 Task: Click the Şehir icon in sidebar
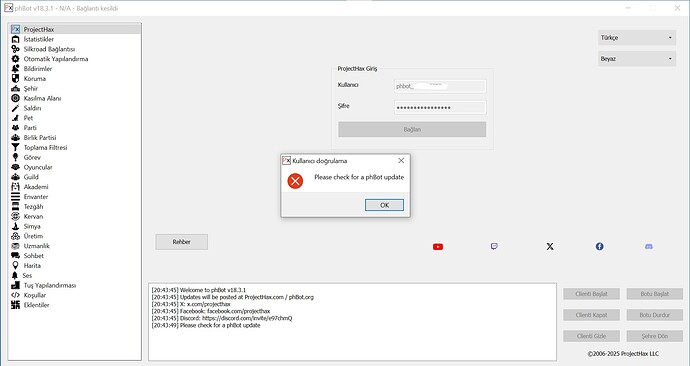15,88
